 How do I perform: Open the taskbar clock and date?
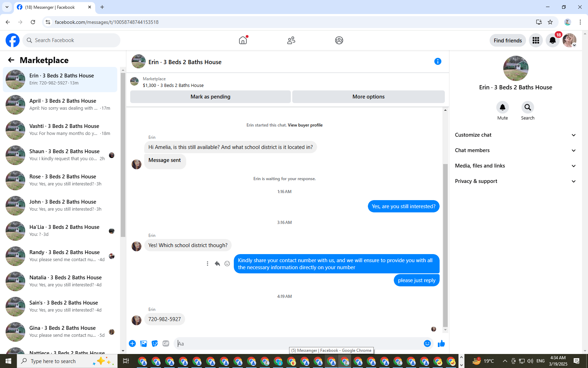coord(558,361)
